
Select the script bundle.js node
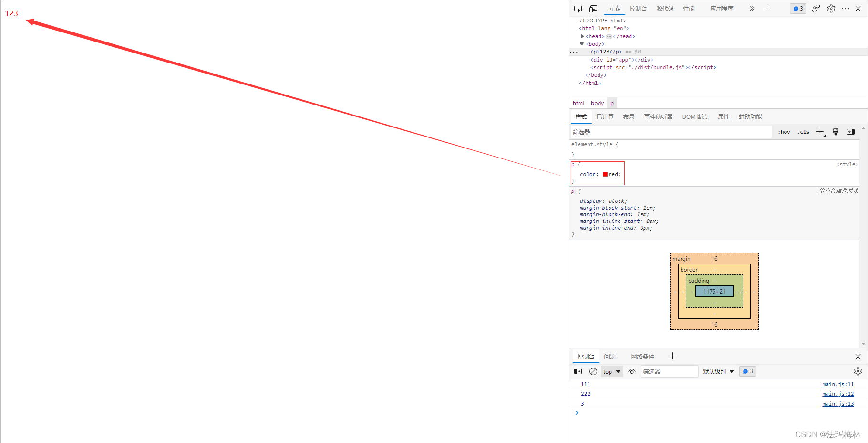[x=653, y=67]
